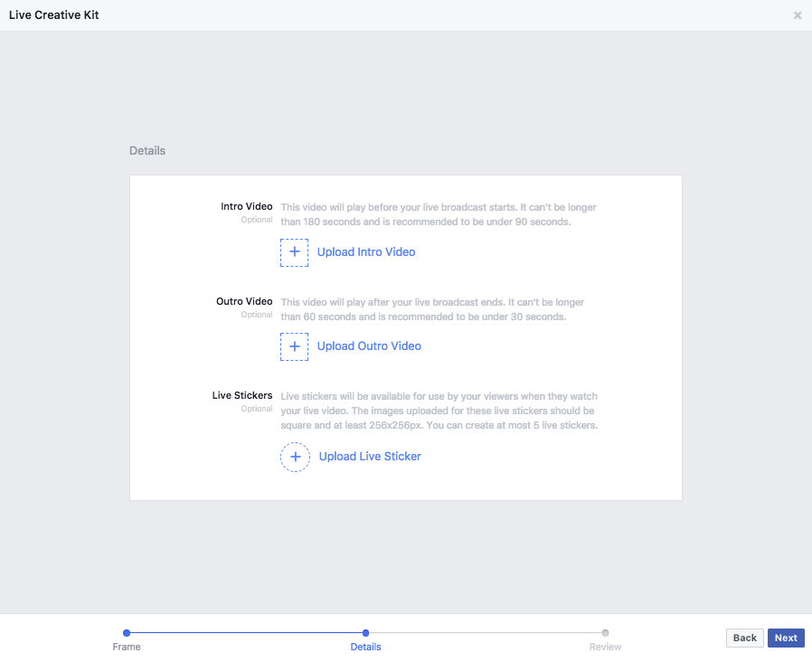This screenshot has width=812, height=662.
Task: Open the Upload Outro Video link
Action: point(369,346)
